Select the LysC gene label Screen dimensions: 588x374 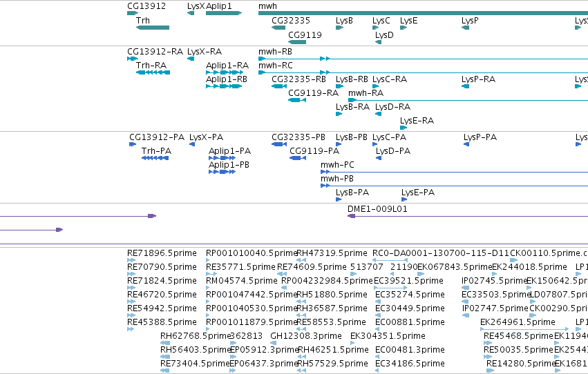381,21
